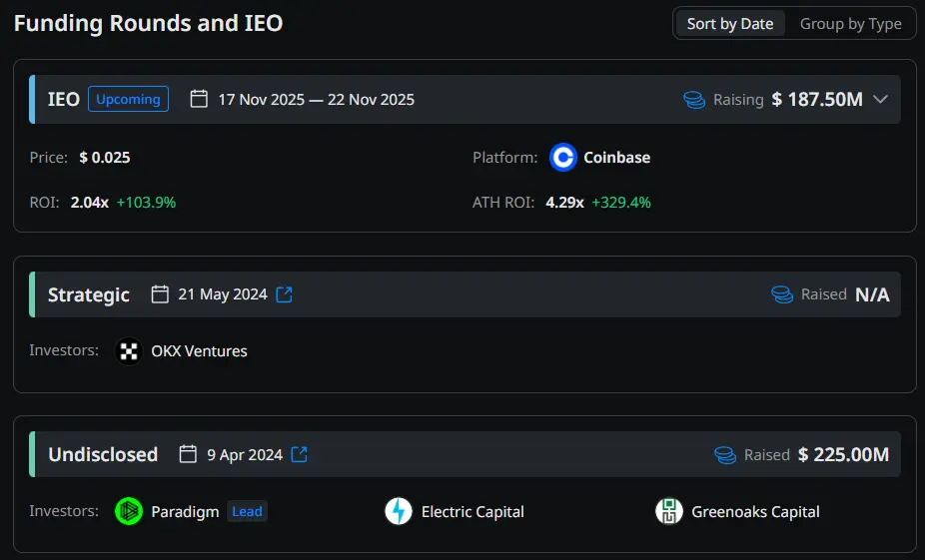Open Electric Capital investor page

[x=472, y=512]
